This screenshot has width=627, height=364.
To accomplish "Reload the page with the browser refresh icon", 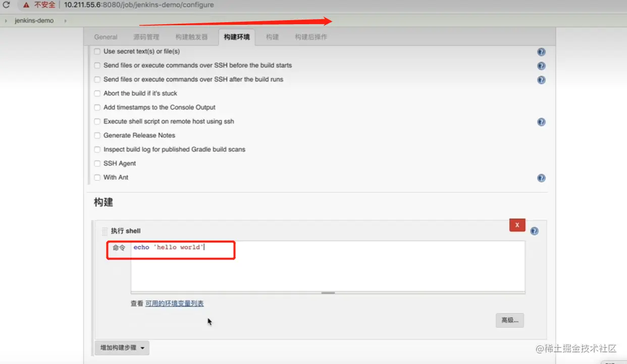I will click(x=7, y=5).
